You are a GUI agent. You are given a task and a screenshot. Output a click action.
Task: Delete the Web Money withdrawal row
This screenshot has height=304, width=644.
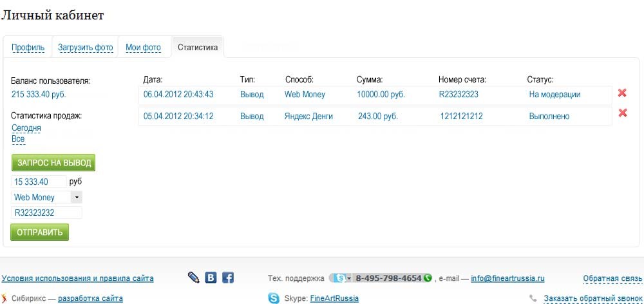coord(622,93)
